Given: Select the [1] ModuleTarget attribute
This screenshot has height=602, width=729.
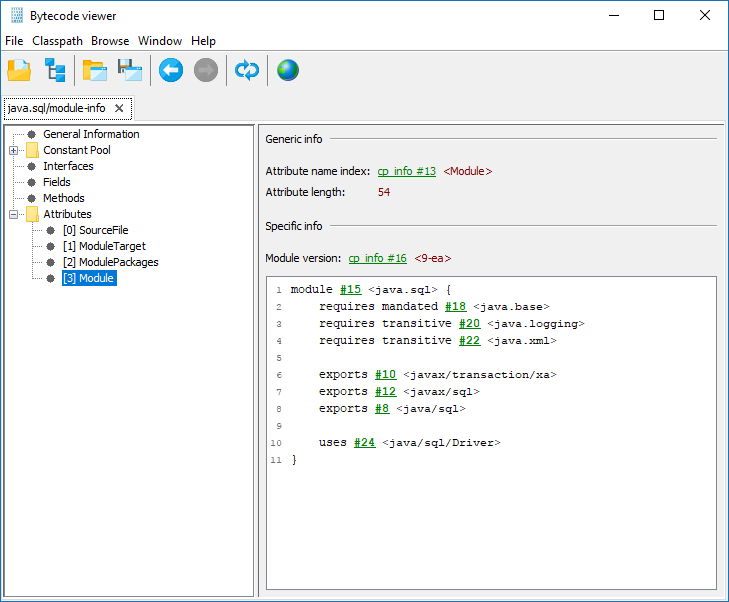Looking at the screenshot, I should coord(104,246).
